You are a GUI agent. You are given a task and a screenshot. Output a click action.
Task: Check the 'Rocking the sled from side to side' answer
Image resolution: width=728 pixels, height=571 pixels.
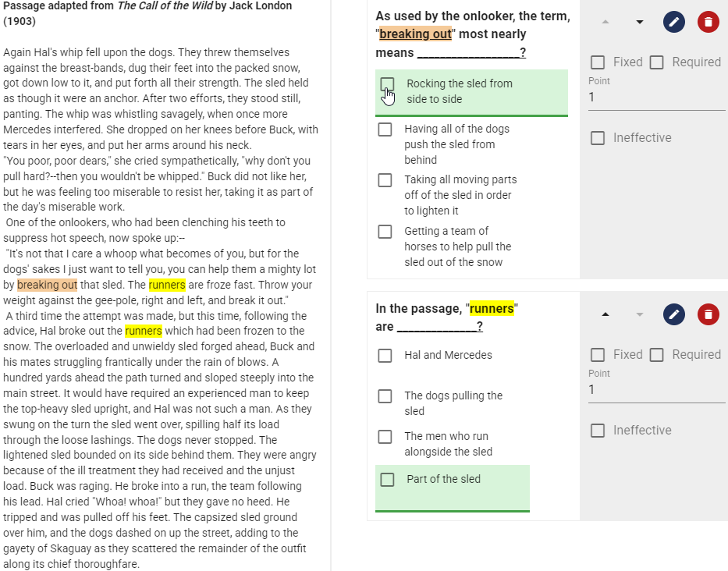click(x=387, y=84)
